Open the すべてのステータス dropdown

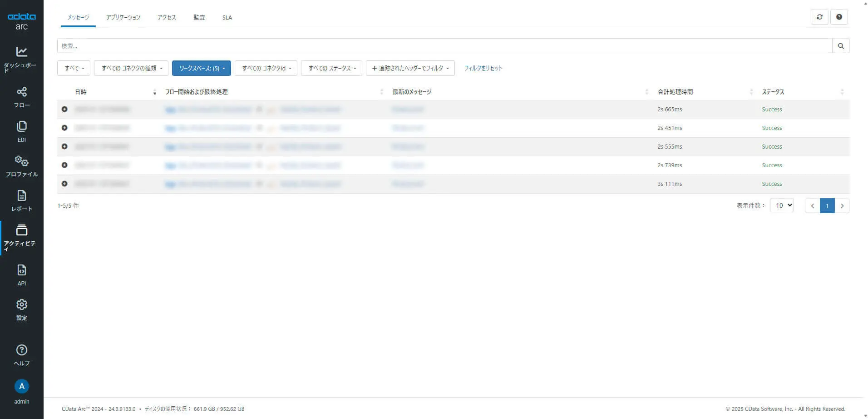pos(331,68)
